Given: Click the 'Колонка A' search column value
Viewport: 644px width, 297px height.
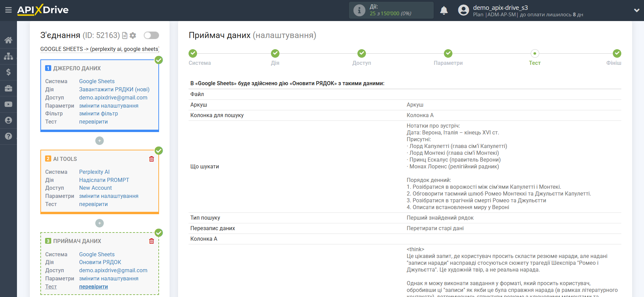Looking at the screenshot, I should pyautogui.click(x=420, y=115).
